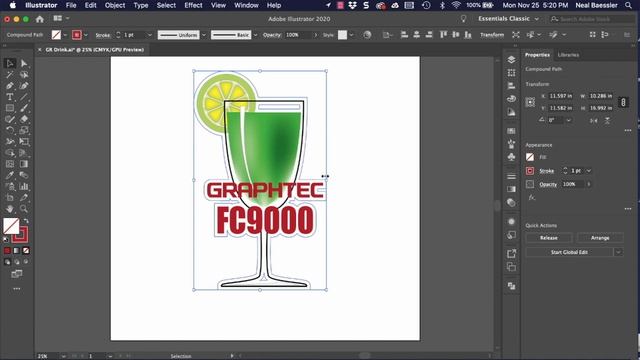
Task: Select the Rotate tool
Action: click(x=10, y=130)
